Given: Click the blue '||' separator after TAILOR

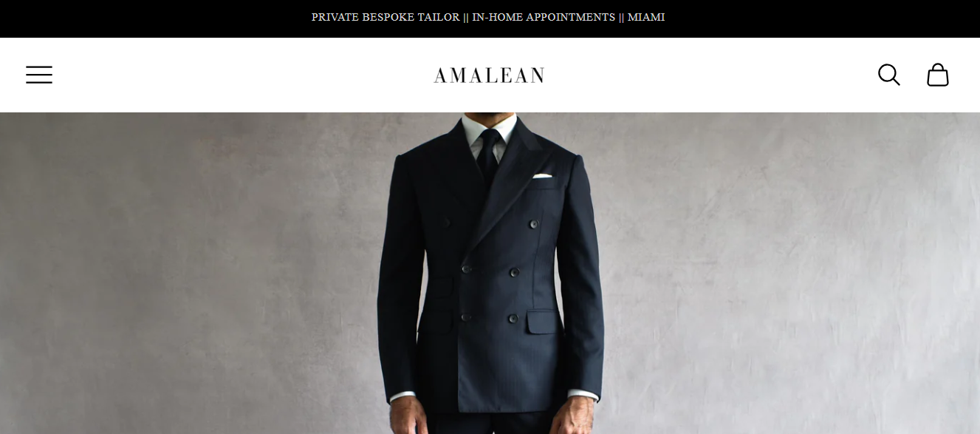Looking at the screenshot, I should click(466, 17).
